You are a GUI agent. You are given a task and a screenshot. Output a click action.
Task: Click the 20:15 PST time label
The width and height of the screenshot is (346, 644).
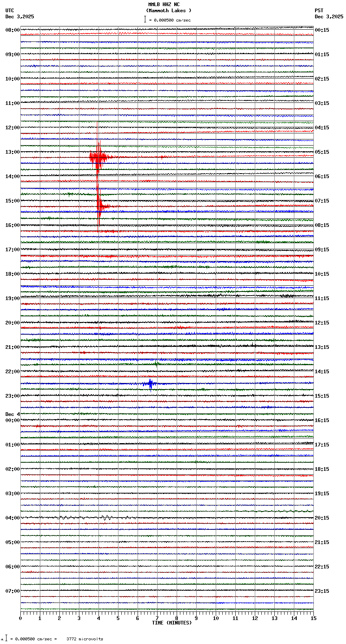[x=322, y=518]
